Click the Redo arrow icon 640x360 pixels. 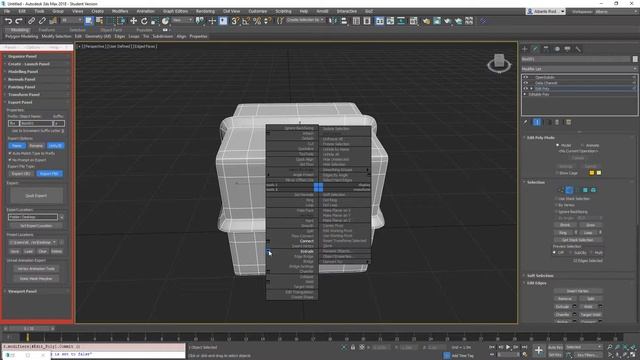tap(19, 21)
